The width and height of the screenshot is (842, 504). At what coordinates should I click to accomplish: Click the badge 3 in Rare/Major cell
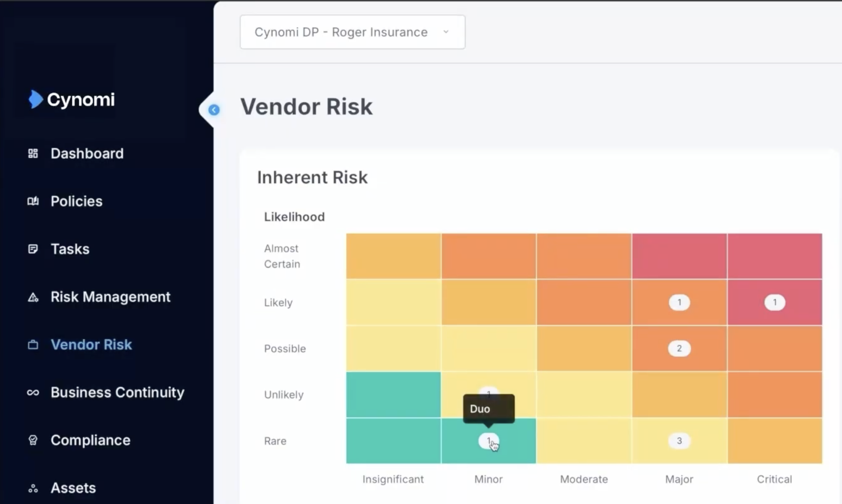click(679, 441)
